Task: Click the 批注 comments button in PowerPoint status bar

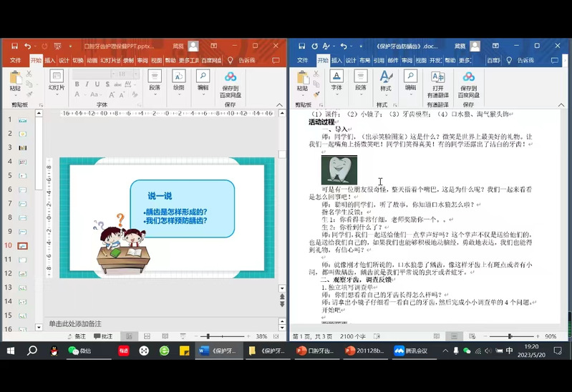Action: click(x=103, y=336)
